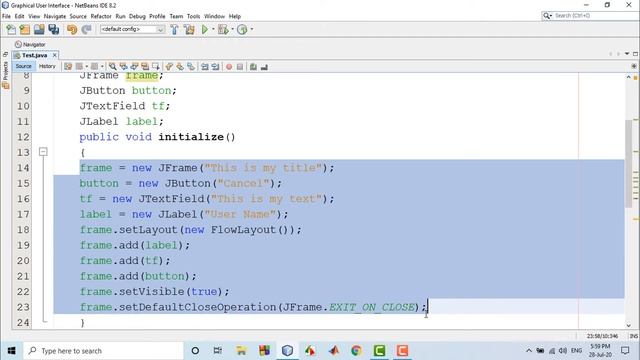Open the Debug menu
Viewport: 640px width, 360px height.
tap(137, 16)
